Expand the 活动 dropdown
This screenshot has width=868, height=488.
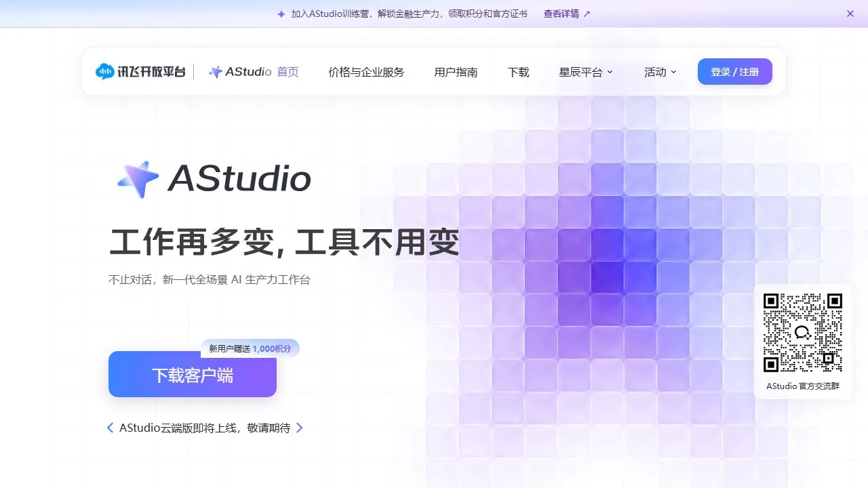coord(660,72)
